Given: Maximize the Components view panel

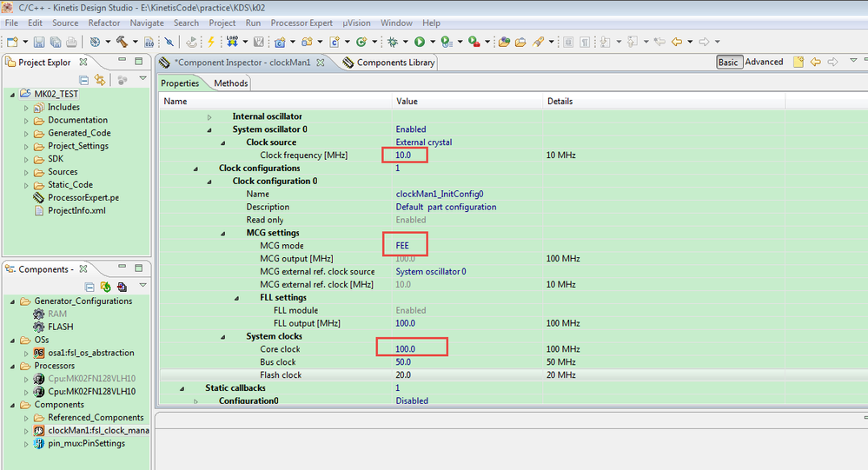Looking at the screenshot, I should click(x=138, y=268).
